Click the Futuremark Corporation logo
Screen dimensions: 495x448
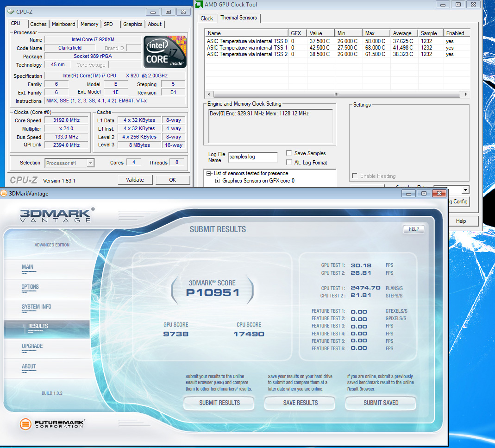[x=52, y=423]
